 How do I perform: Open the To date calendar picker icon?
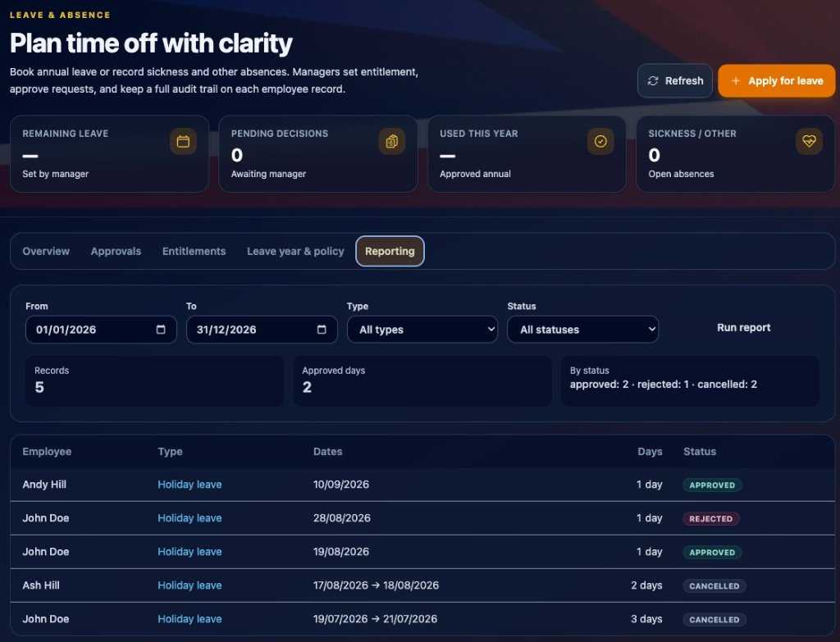(x=322, y=330)
